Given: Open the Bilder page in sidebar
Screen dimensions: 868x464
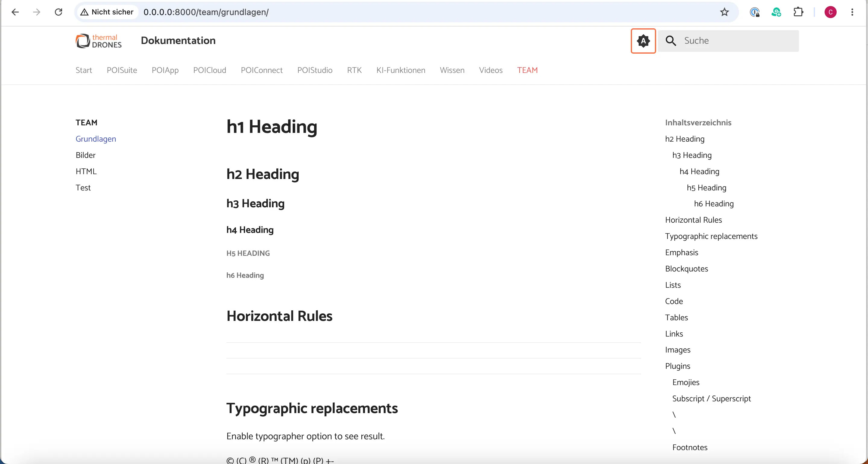Looking at the screenshot, I should click(86, 155).
